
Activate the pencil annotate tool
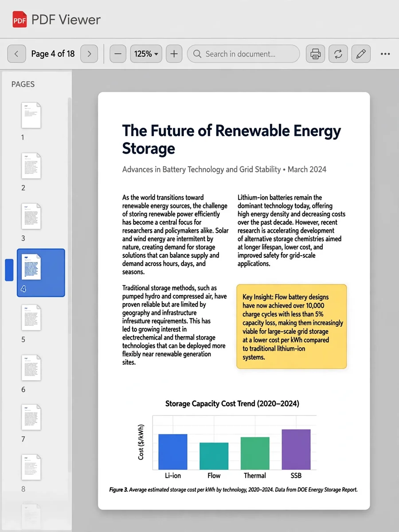pyautogui.click(x=361, y=54)
